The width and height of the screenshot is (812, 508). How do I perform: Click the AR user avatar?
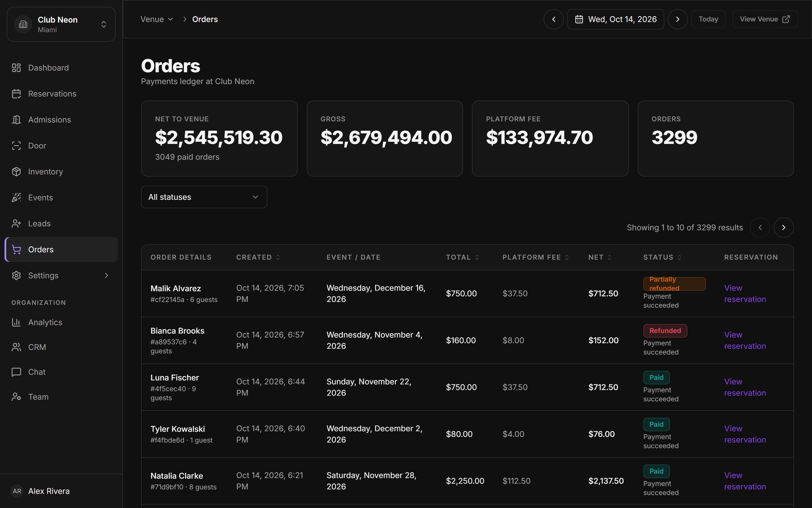[x=17, y=491]
